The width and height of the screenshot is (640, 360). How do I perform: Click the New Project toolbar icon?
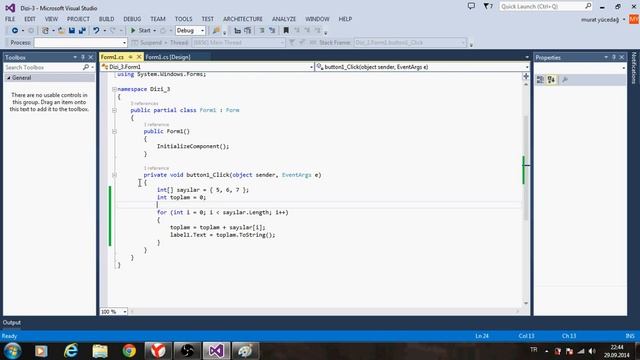[x=45, y=31]
